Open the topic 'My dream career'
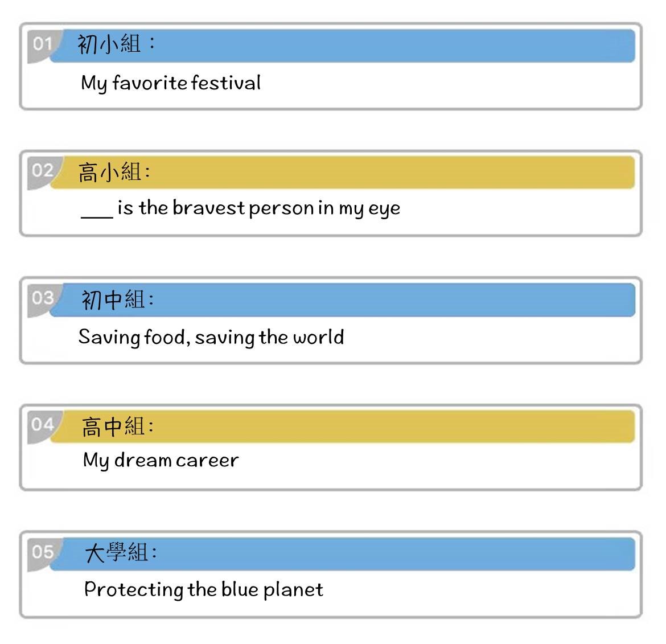Viewport: 666px width, 644px height. 161,461
